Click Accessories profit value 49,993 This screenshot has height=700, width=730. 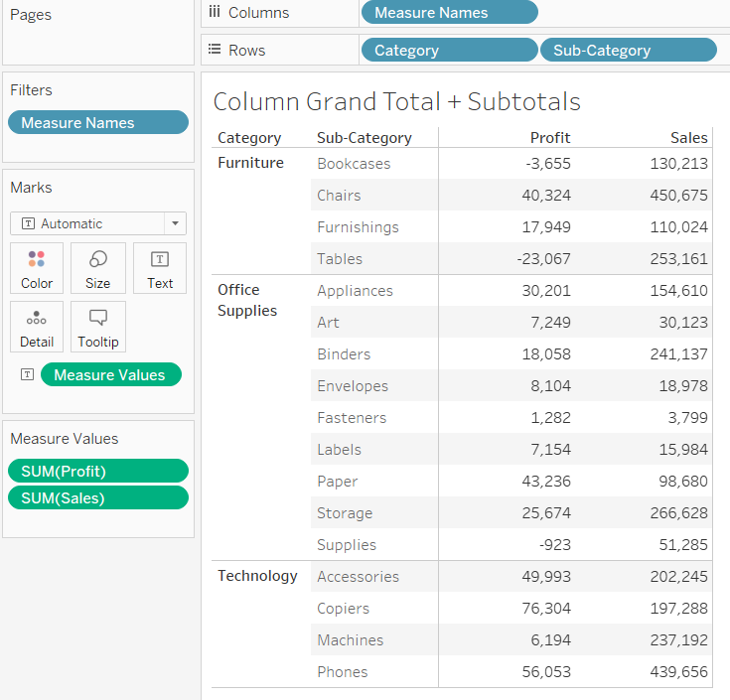pyautogui.click(x=546, y=577)
